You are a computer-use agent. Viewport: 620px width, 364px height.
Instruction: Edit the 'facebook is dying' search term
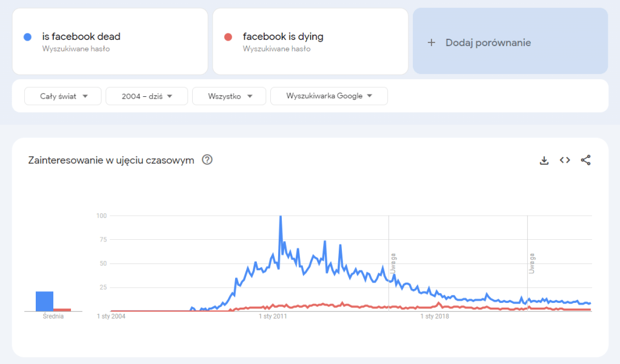tap(283, 37)
